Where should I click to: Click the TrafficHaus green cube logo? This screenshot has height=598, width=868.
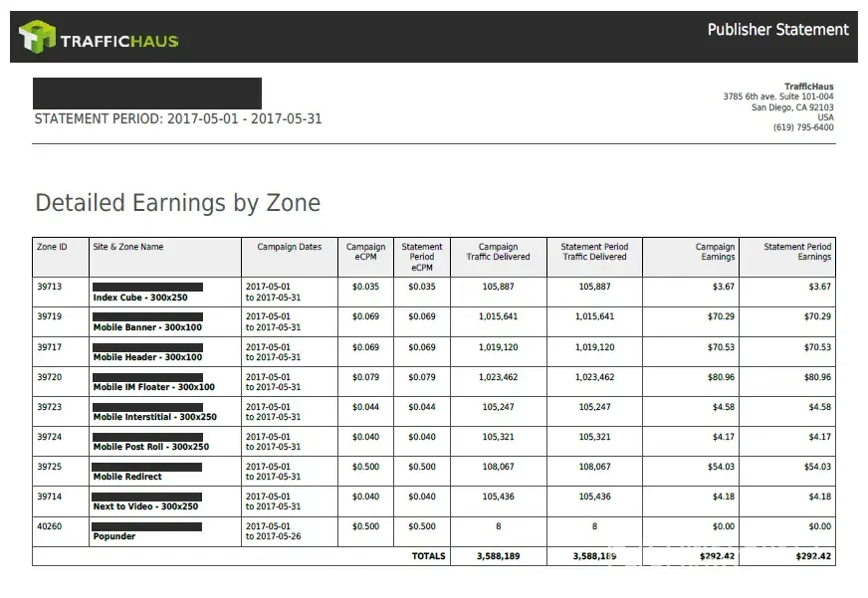click(37, 38)
